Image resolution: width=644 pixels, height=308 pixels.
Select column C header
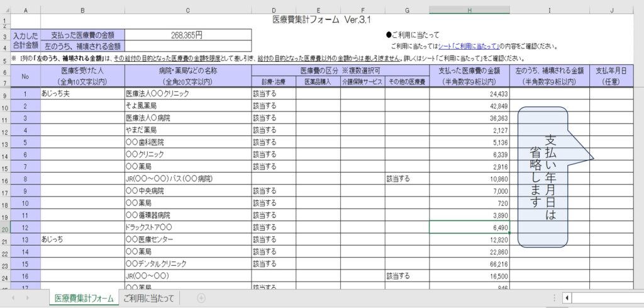(188, 10)
